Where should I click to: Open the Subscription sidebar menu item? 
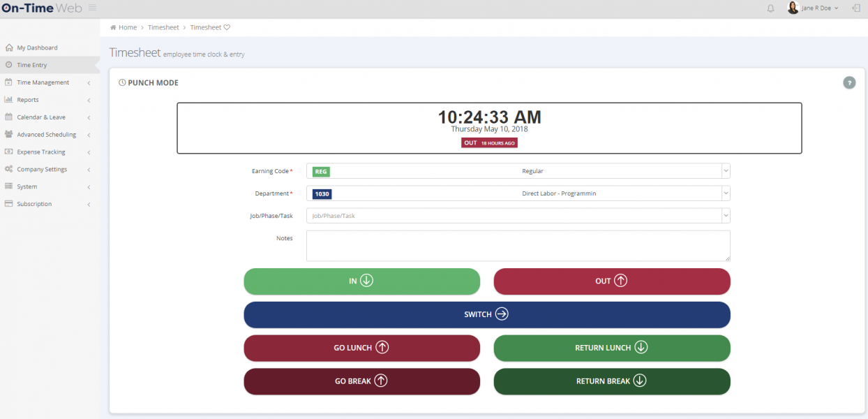(x=50, y=204)
